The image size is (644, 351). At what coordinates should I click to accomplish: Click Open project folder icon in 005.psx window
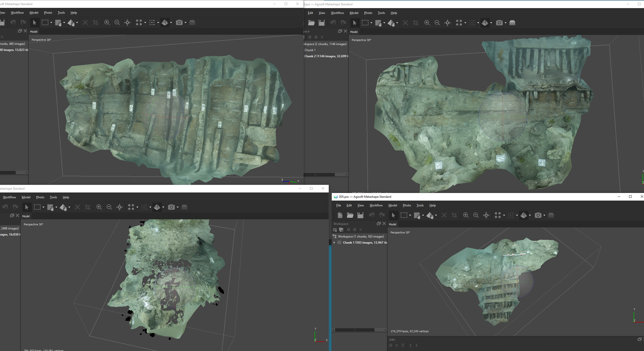[x=350, y=215]
